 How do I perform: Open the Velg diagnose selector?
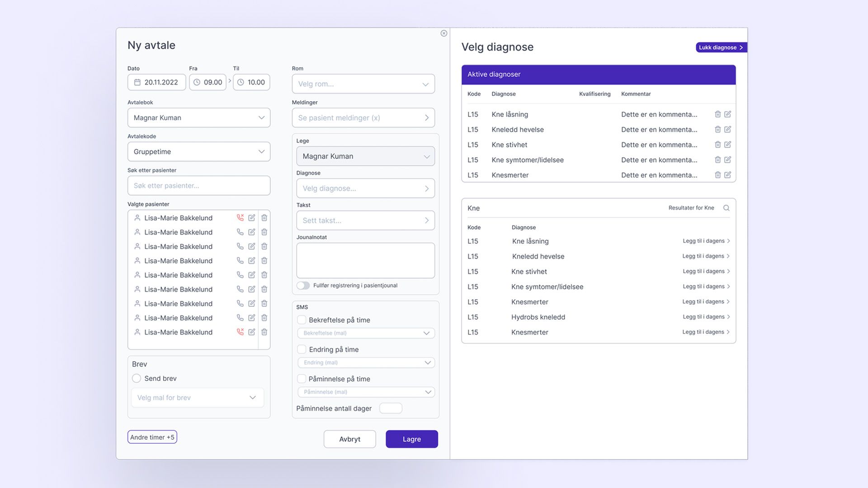point(365,188)
